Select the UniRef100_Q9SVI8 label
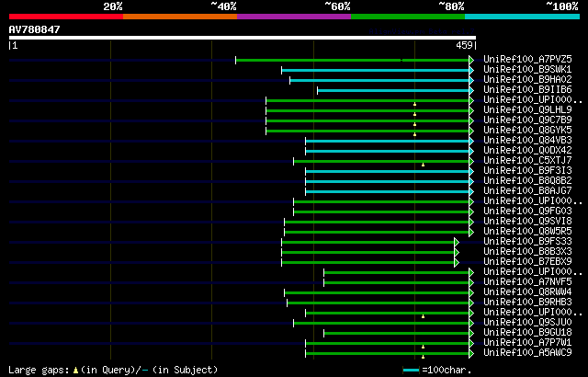This screenshot has height=377, width=588. 527,222
